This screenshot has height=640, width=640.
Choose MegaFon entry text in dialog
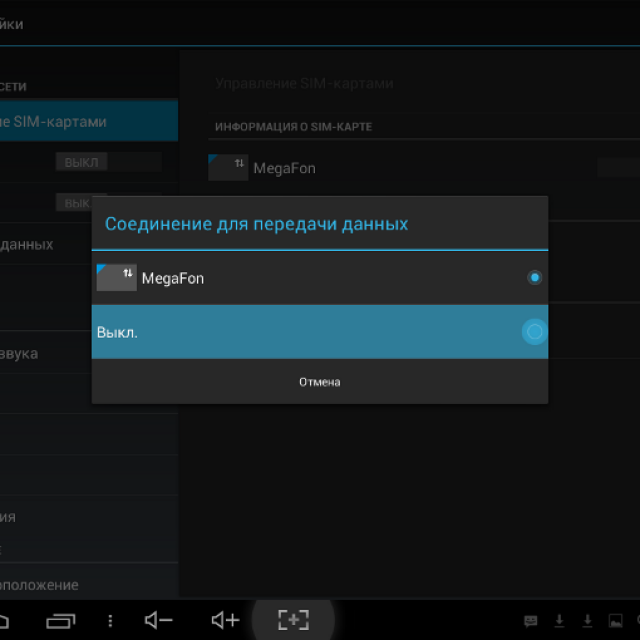173,278
